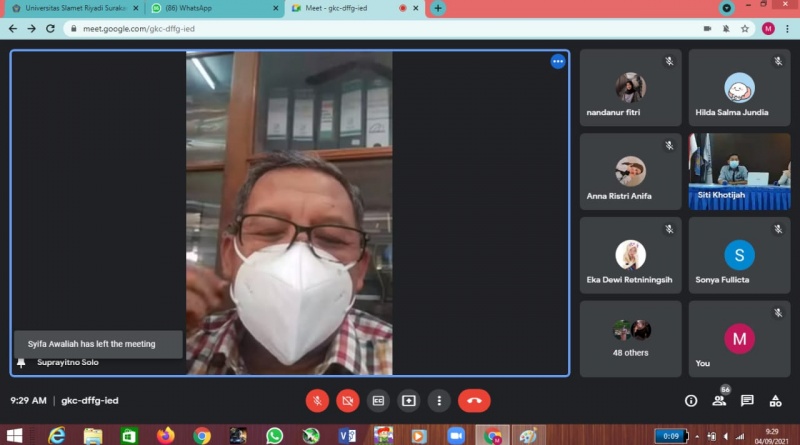Open Zoom from the Windows taskbar
The height and width of the screenshot is (445, 800).
pos(456,435)
